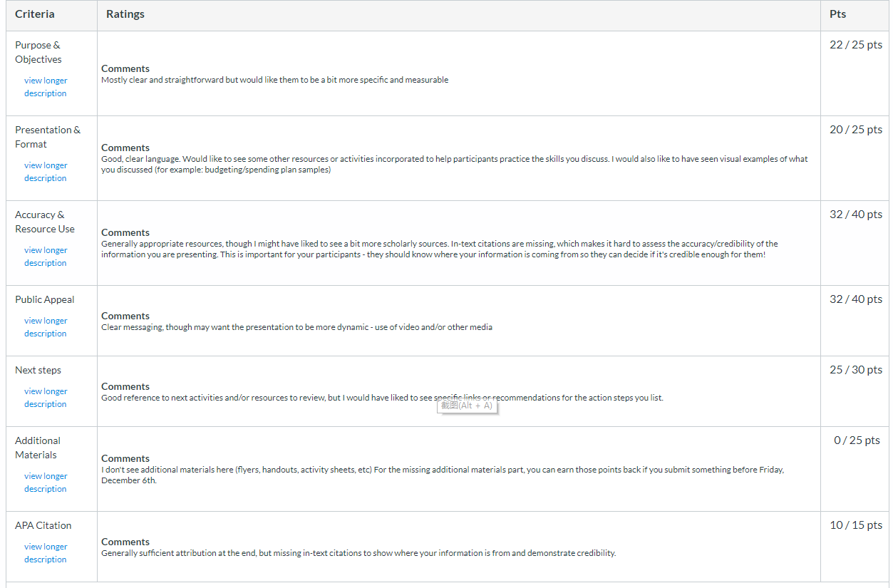The width and height of the screenshot is (893, 588).
Task: Click the Additional Materials criterion title
Action: [38, 448]
